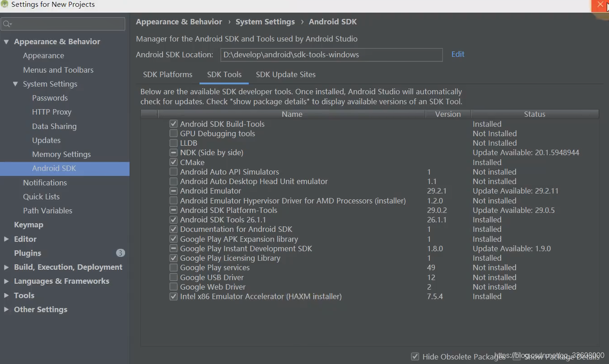This screenshot has height=364, width=609.
Task: Click the Android Studio icon in title bar
Action: tap(5, 5)
